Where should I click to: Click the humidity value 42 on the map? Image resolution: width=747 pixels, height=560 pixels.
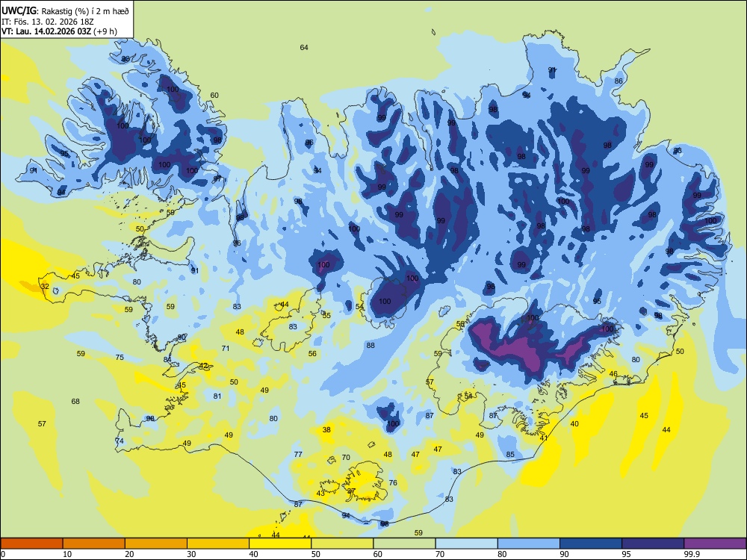tap(203, 366)
